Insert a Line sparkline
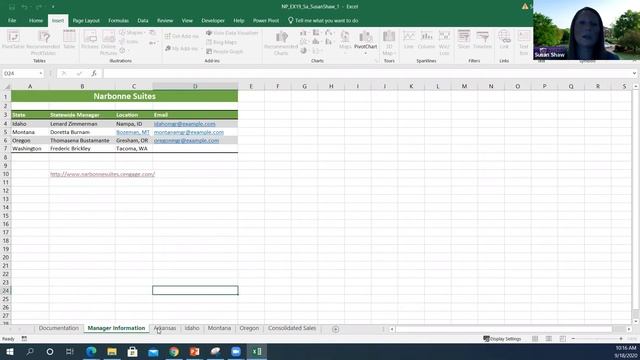The image size is (640, 360). [409, 40]
